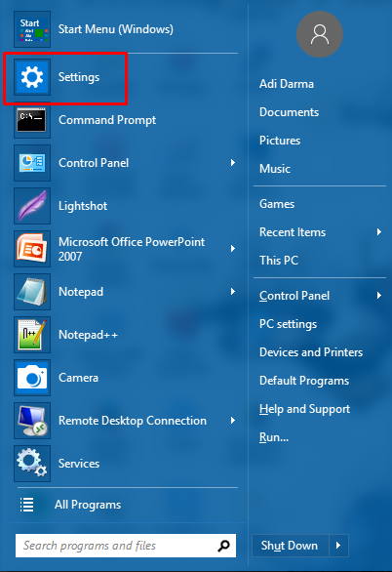Screen dimensions: 392x572
Task: Click the Shut Down button
Action: pos(290,546)
